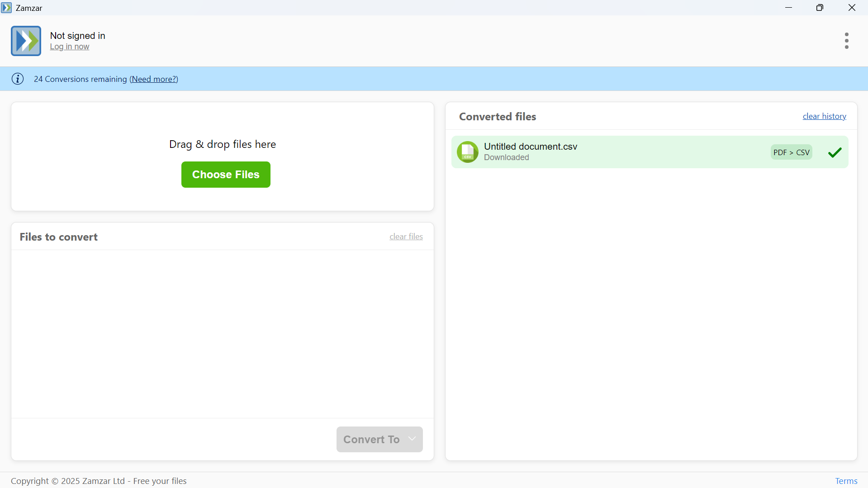Click the copyright notice in the footer
868x488 pixels.
(99, 481)
